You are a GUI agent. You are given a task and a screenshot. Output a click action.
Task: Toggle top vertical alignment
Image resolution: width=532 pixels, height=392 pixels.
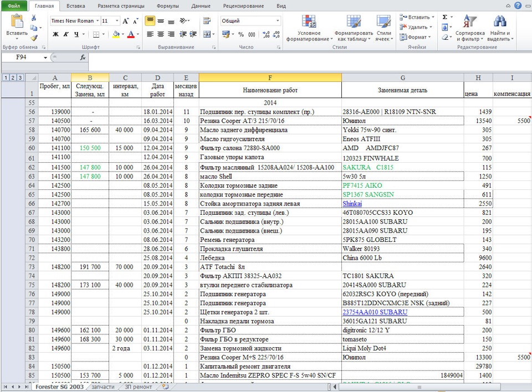tap(150, 20)
